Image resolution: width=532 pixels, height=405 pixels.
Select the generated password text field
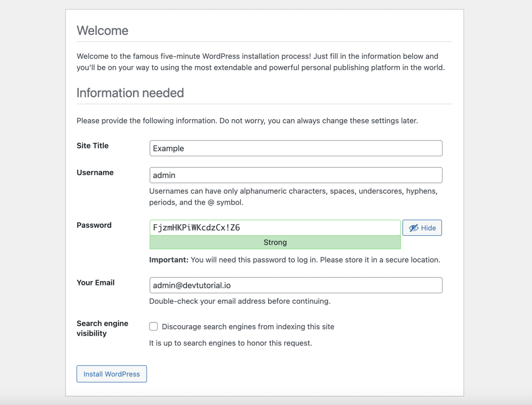coord(275,228)
